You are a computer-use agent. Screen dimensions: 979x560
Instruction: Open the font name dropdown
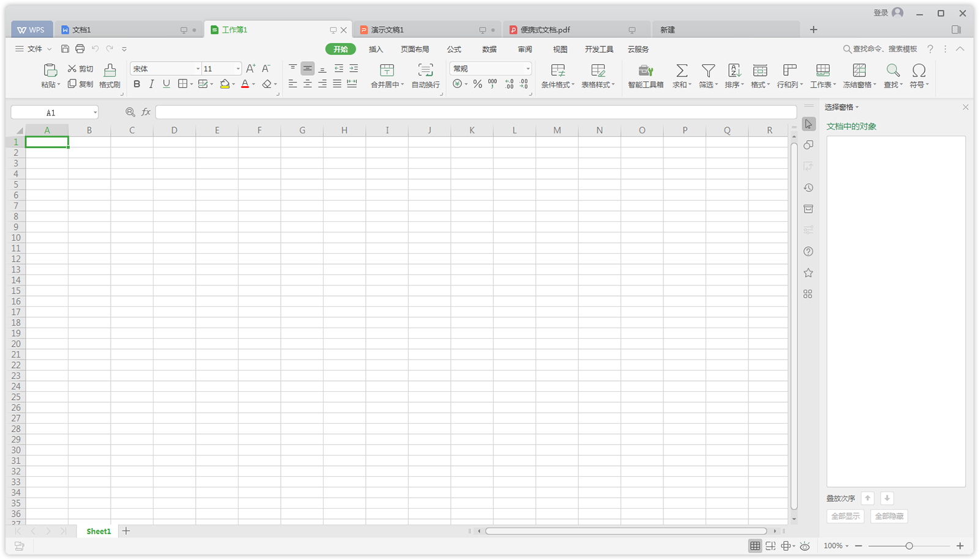(x=198, y=68)
